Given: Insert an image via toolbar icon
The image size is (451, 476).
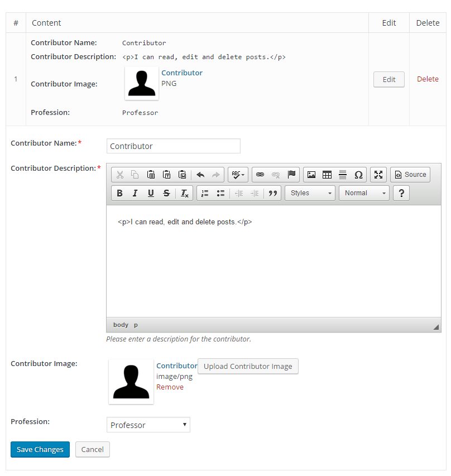Looking at the screenshot, I should coord(311,175).
